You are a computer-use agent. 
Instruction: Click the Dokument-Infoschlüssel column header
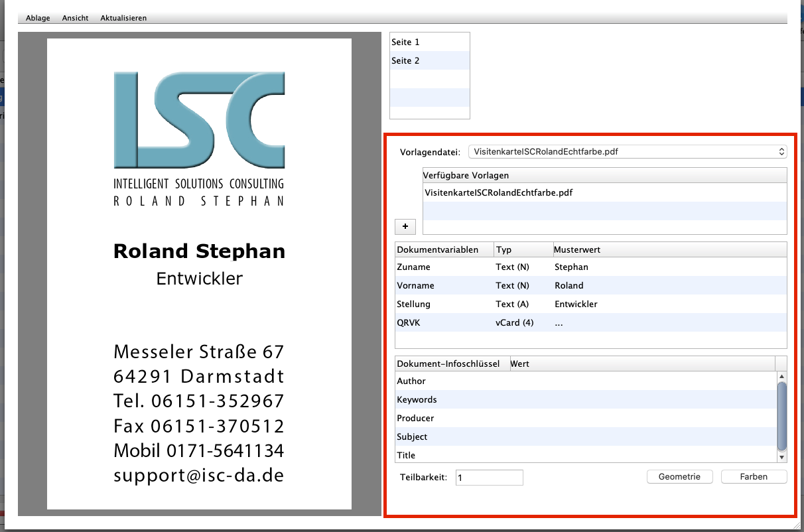[x=452, y=364]
